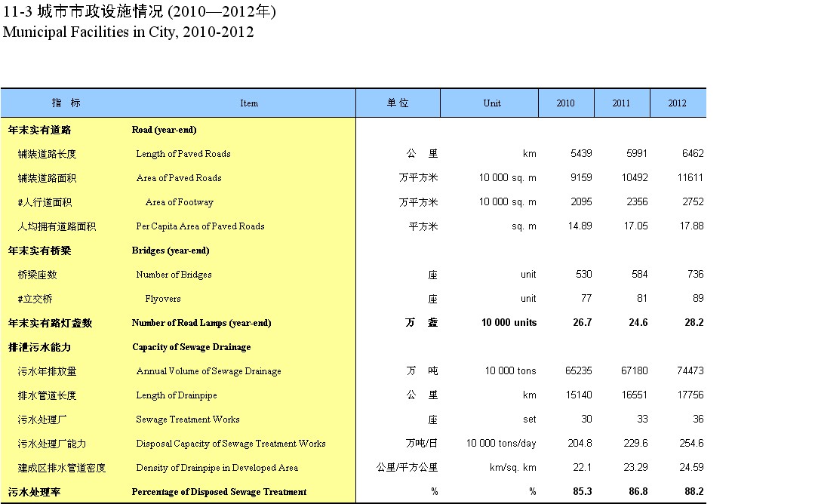Click the '万吨/日' unit cell

(422, 443)
